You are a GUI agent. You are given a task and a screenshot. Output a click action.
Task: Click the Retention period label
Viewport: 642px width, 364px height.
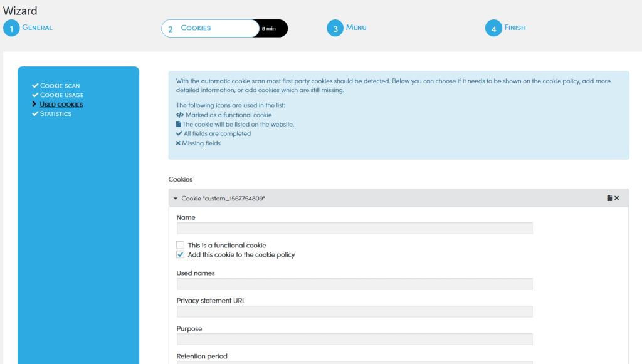click(x=202, y=356)
